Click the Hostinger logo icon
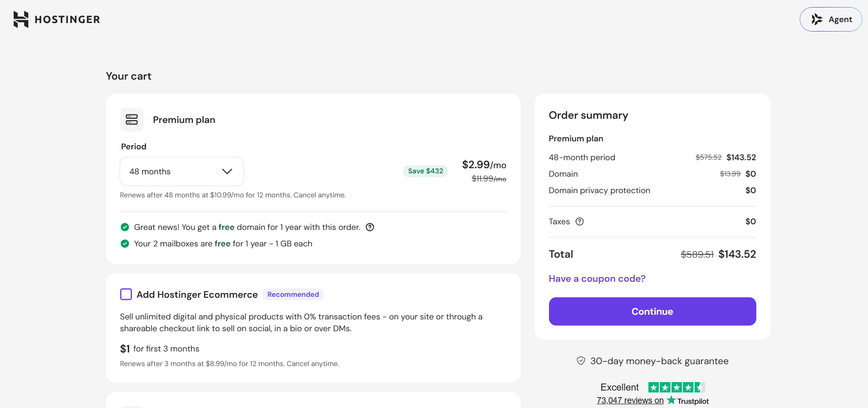 [x=21, y=19]
